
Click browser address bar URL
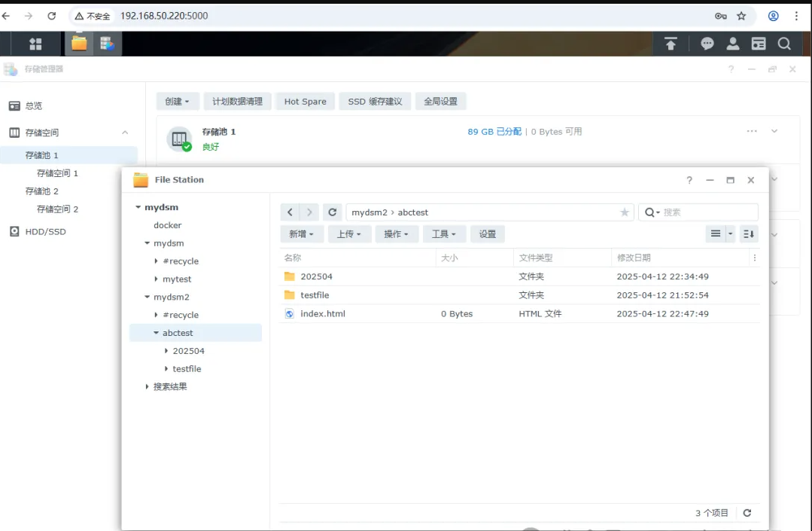(x=164, y=16)
